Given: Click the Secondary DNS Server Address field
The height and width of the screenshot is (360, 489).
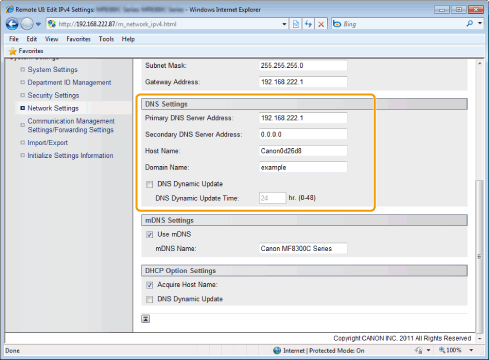Looking at the screenshot, I should [x=303, y=134].
